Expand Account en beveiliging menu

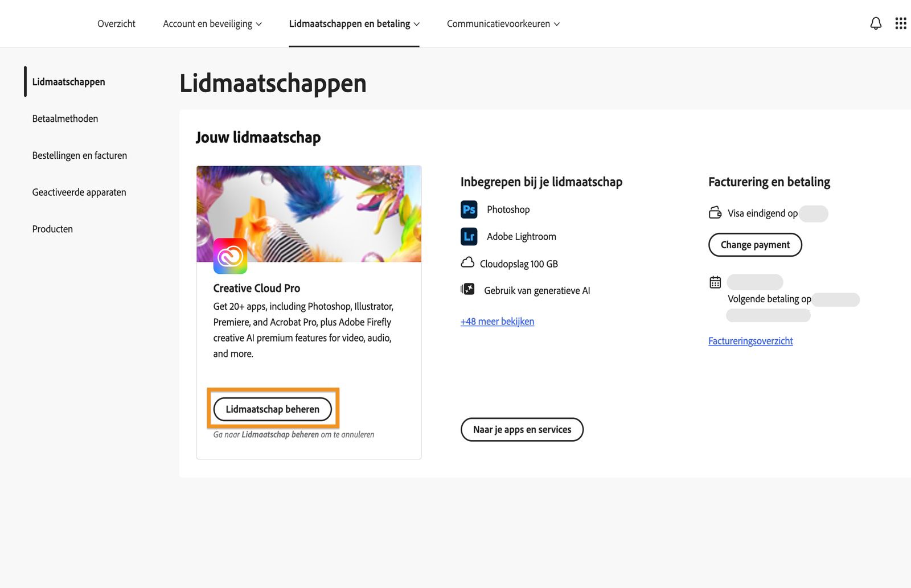click(212, 23)
